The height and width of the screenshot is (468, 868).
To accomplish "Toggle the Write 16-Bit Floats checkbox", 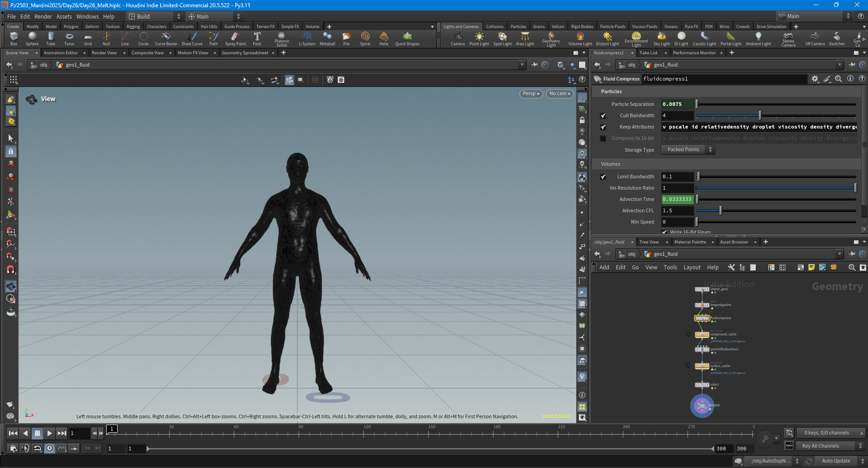I will click(x=664, y=232).
